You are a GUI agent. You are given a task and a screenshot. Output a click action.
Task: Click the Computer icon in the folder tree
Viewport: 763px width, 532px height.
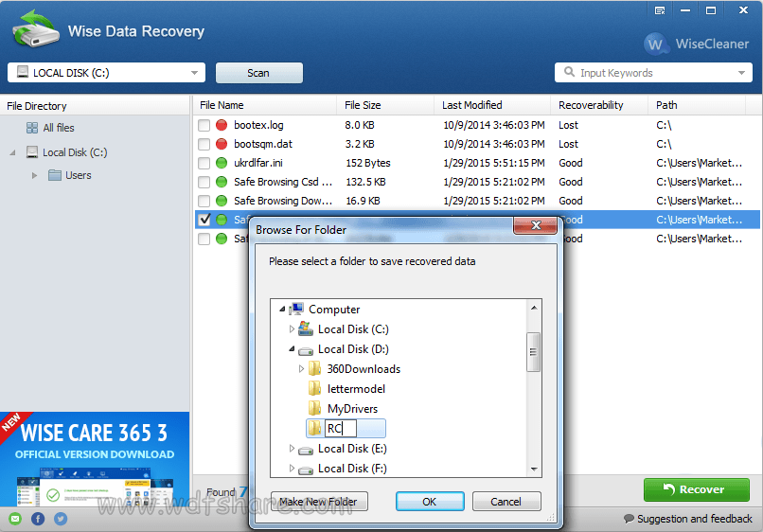(x=296, y=310)
